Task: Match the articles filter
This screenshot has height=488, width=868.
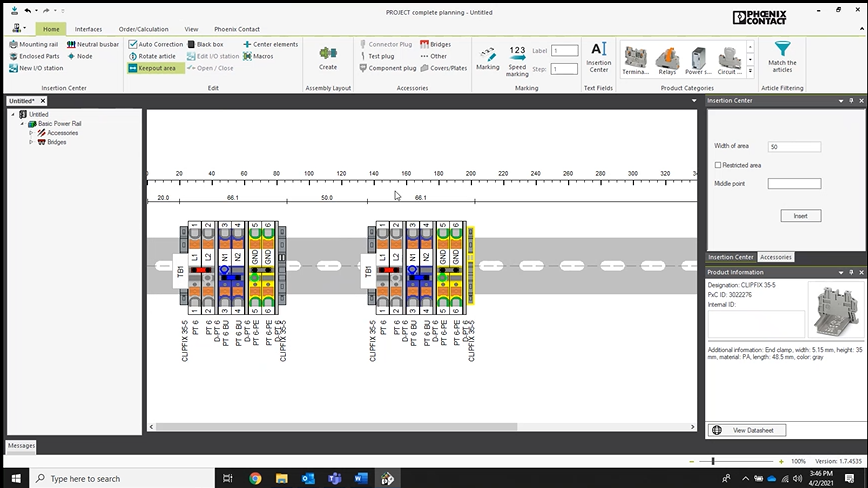Action: coord(782,57)
